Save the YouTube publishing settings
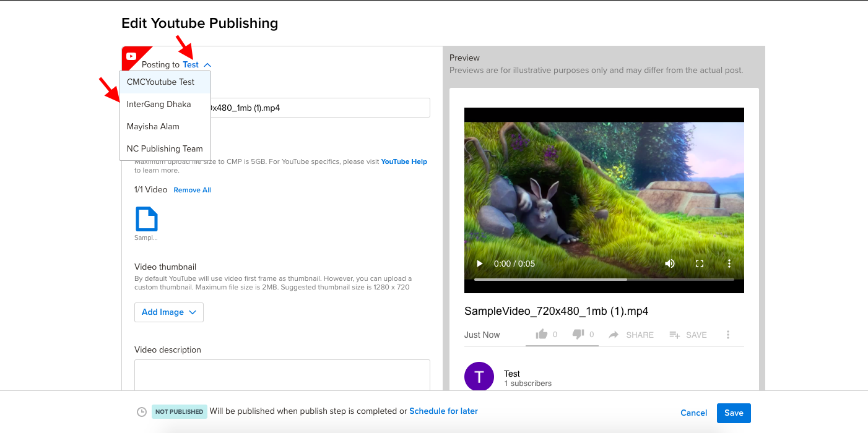 pos(734,413)
